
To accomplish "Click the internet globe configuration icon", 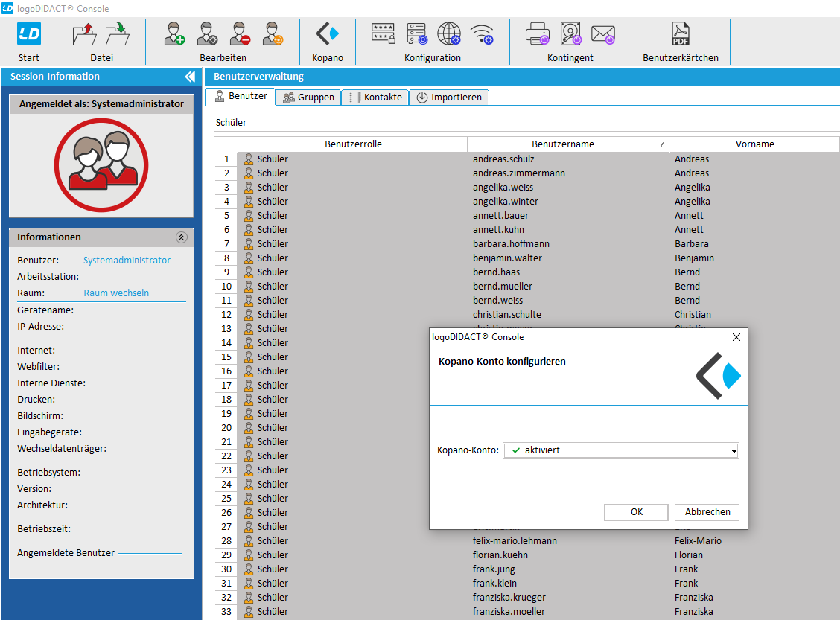I will [x=449, y=33].
